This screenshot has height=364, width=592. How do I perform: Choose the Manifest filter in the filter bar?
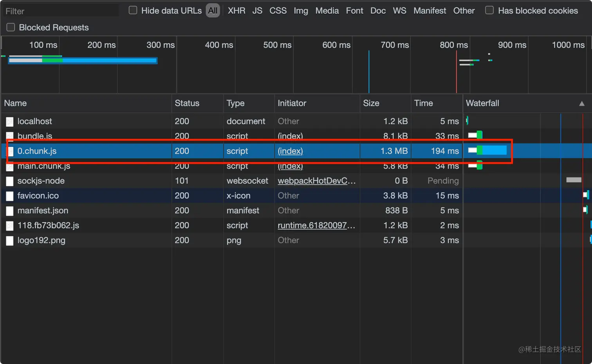[430, 11]
